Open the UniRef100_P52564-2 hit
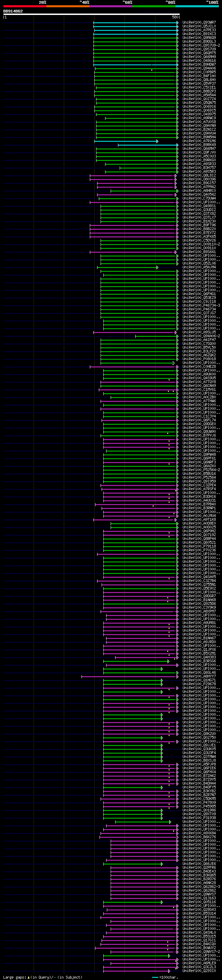 point(201,469)
